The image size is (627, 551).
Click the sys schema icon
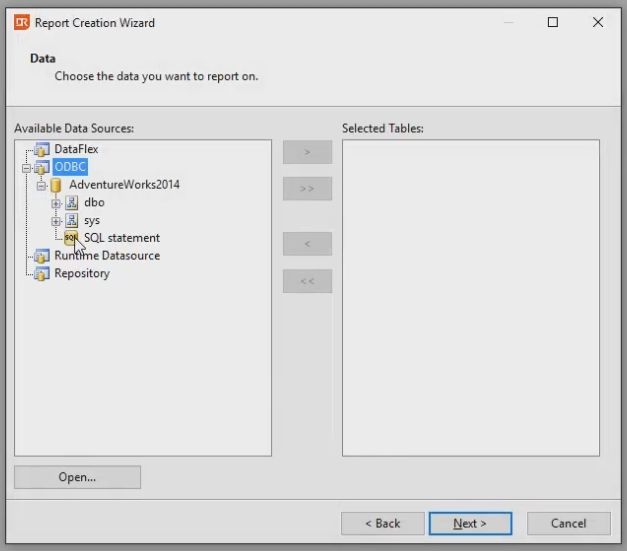[x=72, y=220]
